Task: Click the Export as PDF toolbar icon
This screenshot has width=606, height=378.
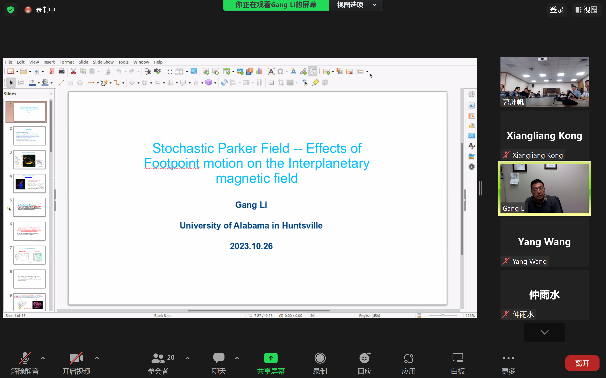Action: [51, 72]
